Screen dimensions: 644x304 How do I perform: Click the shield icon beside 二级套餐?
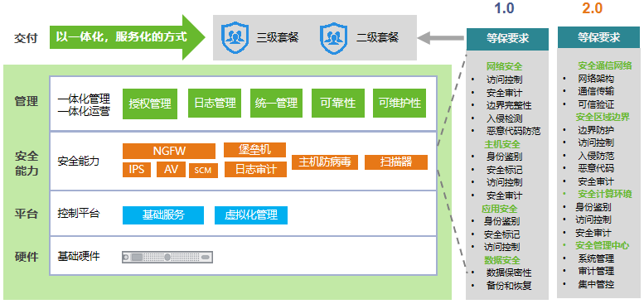click(334, 38)
